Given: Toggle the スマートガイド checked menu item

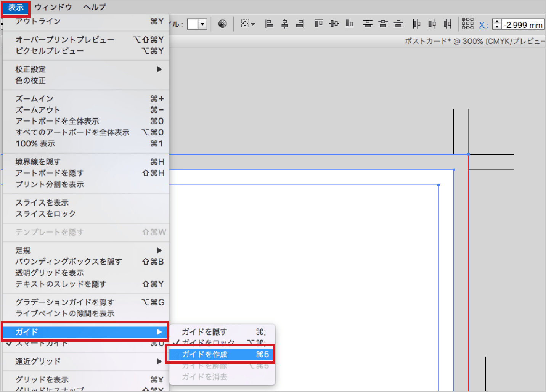Looking at the screenshot, I should coord(42,343).
